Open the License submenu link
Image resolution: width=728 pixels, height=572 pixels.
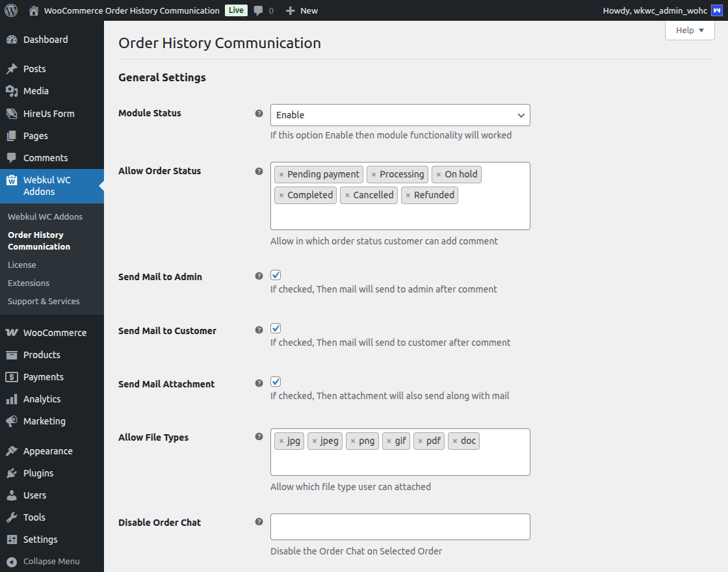tap(22, 265)
